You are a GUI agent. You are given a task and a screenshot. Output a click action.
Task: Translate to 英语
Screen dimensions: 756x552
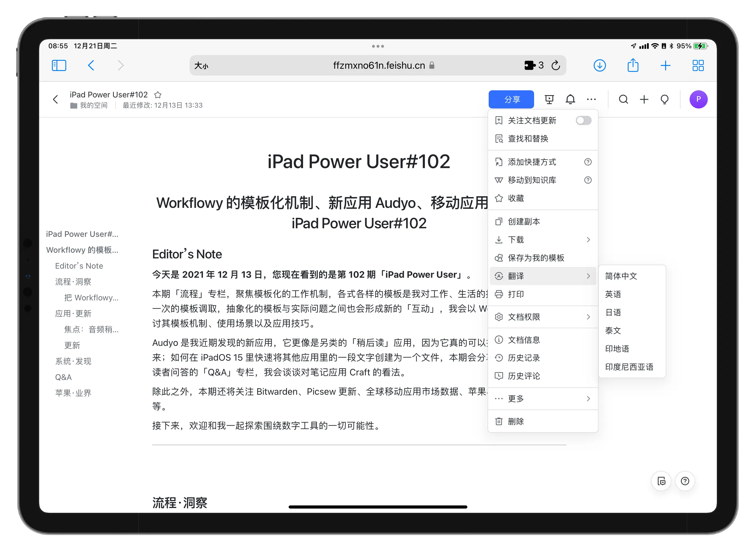coord(632,294)
